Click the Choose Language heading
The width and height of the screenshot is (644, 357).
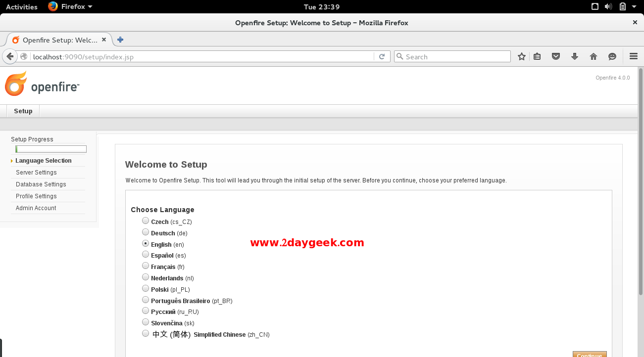coord(162,210)
